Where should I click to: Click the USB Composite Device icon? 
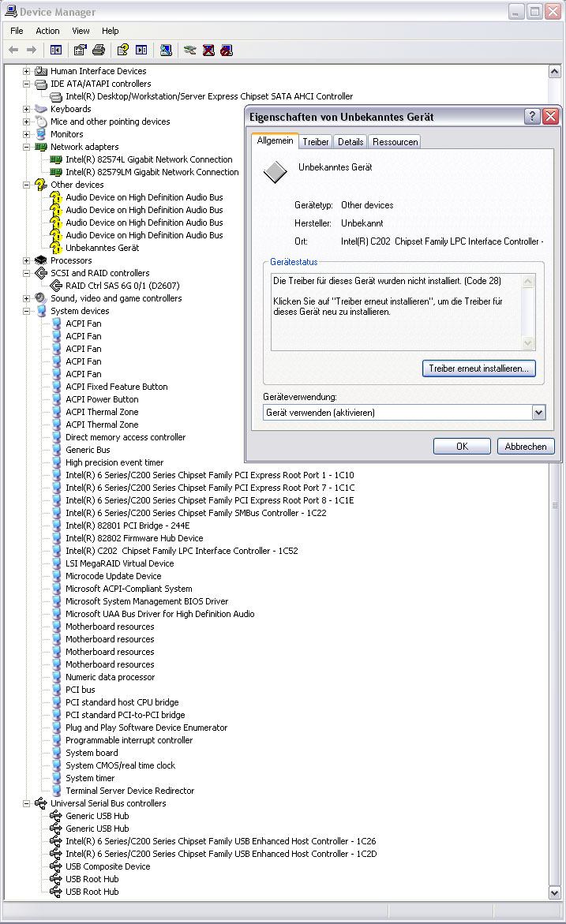(56, 866)
